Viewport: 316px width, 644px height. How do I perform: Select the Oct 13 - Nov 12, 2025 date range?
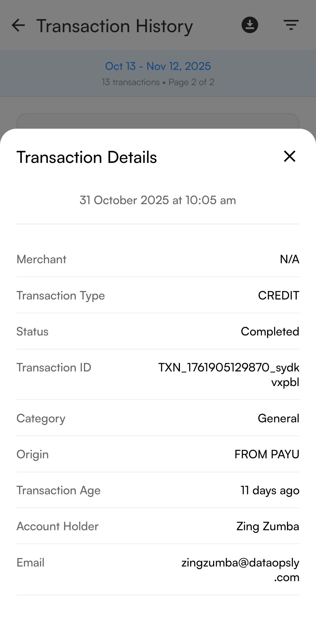point(158,66)
